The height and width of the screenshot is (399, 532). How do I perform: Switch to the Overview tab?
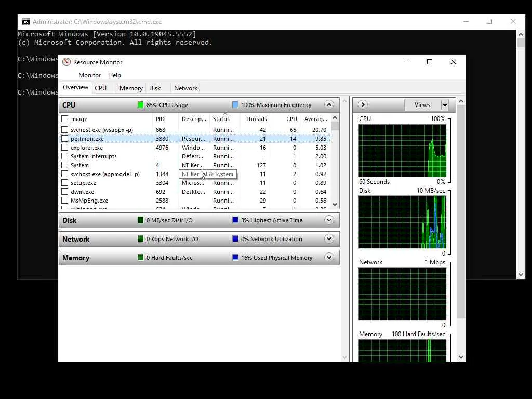coord(75,87)
